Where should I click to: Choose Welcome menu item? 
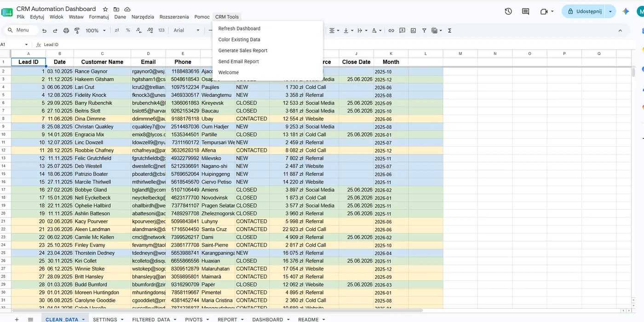coord(268,73)
